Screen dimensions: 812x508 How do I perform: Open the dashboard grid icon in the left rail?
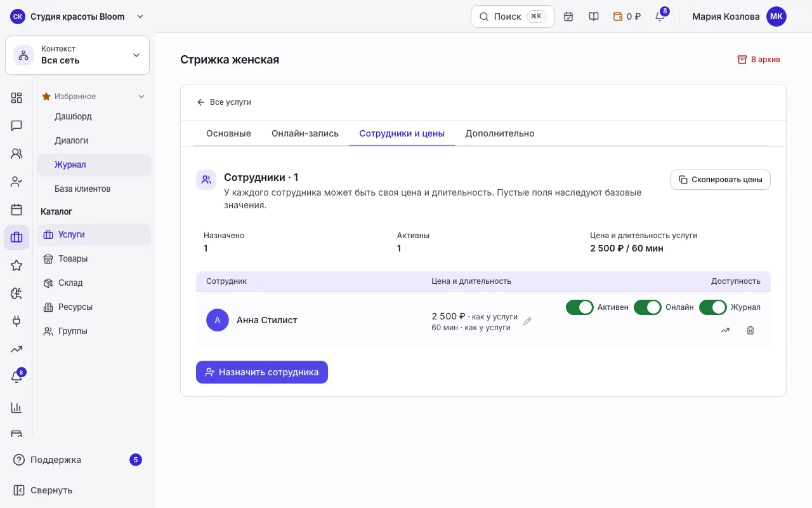click(x=16, y=98)
